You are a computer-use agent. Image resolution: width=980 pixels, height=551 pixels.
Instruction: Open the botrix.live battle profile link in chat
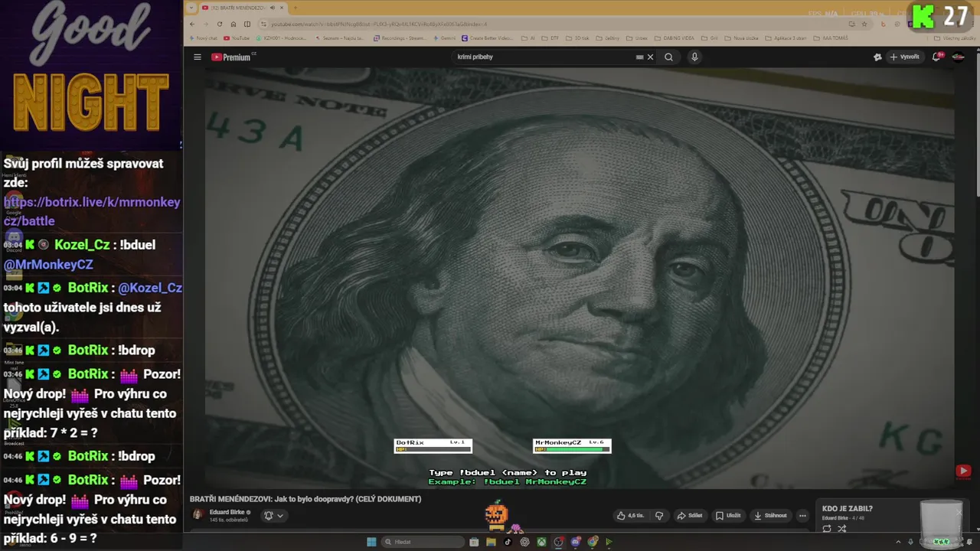(92, 211)
